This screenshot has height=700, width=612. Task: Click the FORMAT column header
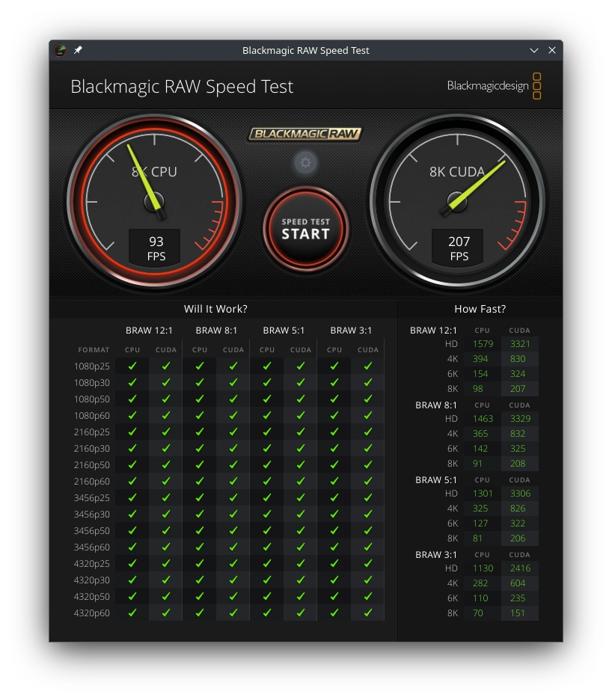click(94, 350)
